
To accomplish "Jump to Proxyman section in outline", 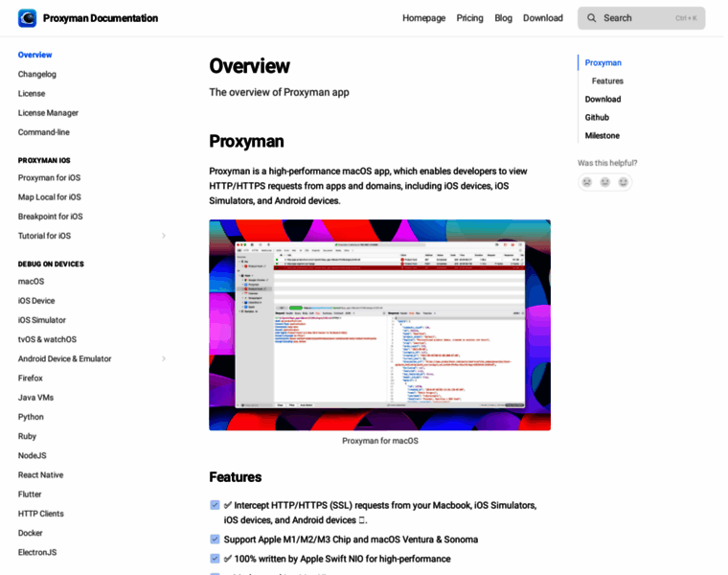I will tap(603, 62).
